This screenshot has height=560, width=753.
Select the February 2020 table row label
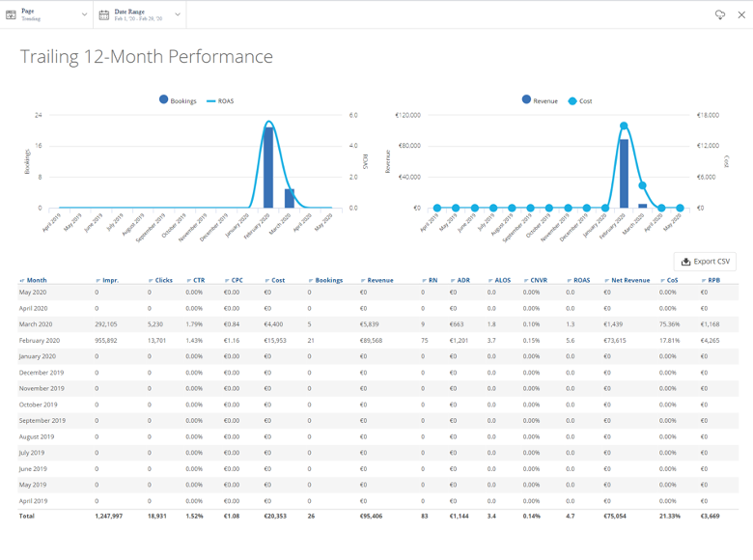pyautogui.click(x=40, y=341)
